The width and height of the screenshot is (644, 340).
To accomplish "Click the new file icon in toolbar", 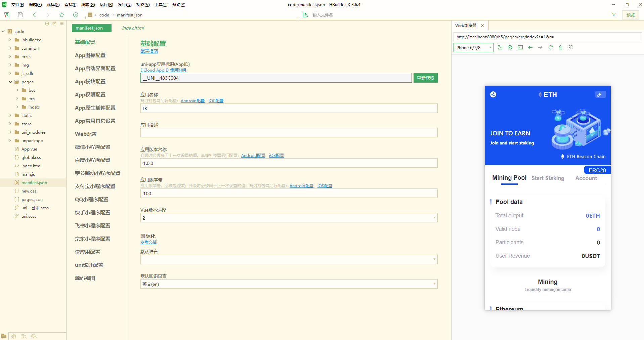I will click(7, 15).
